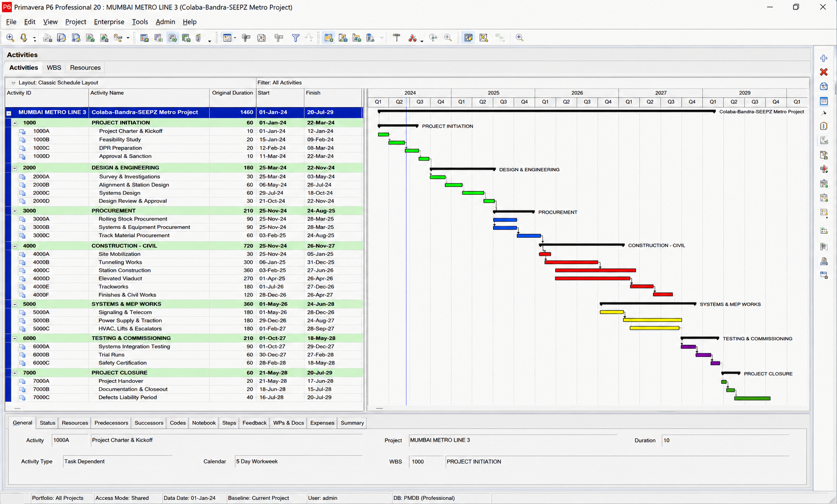
Task: Click the activity icon beside 2000D
Action: tap(22, 201)
